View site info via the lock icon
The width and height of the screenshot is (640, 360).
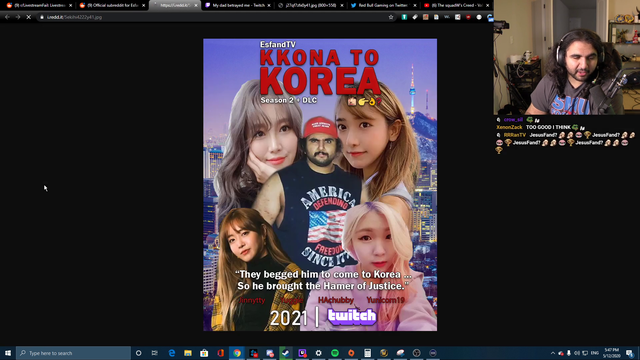tap(42, 17)
